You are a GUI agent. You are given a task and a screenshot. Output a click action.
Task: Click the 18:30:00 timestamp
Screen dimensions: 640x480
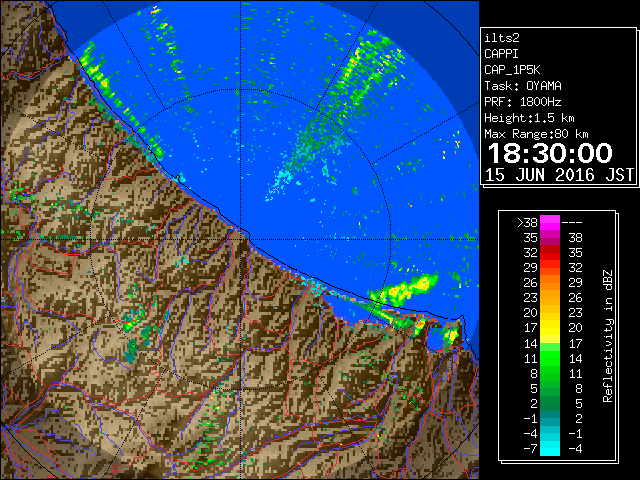(x=550, y=153)
